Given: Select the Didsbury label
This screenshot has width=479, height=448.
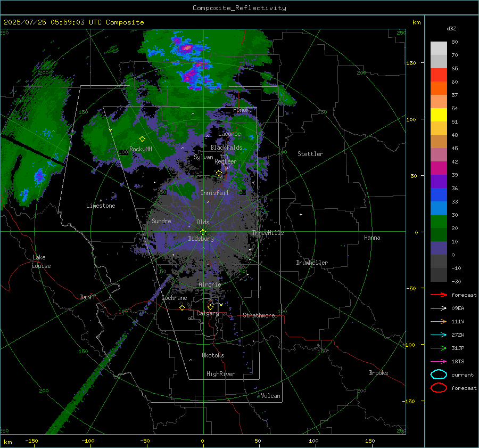Looking at the screenshot, I should pos(201,239).
